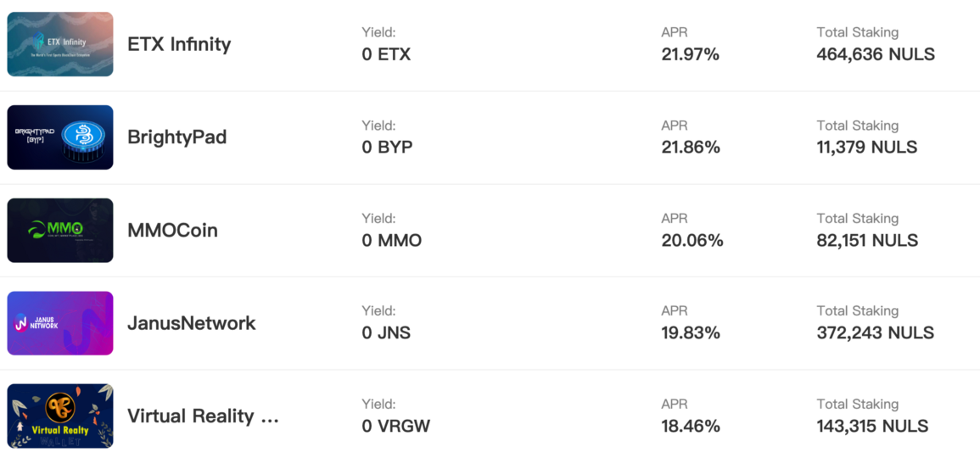Open the MMOCoin project title
Screen dimensions: 980x458
172,231
